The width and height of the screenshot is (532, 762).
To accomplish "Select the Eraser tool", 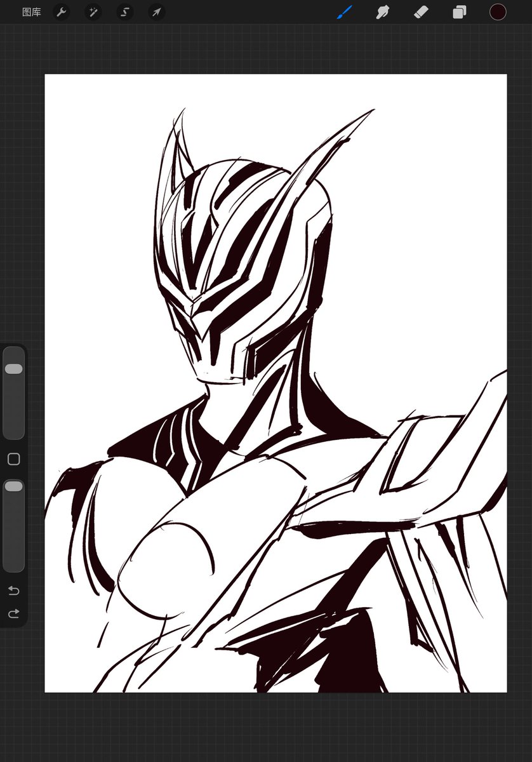I will [x=421, y=12].
